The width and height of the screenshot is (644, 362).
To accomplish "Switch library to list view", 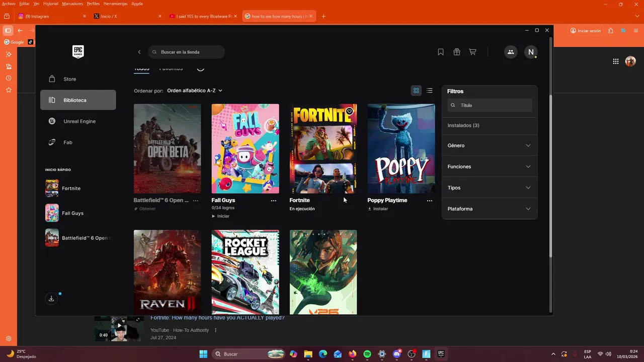I will [430, 90].
